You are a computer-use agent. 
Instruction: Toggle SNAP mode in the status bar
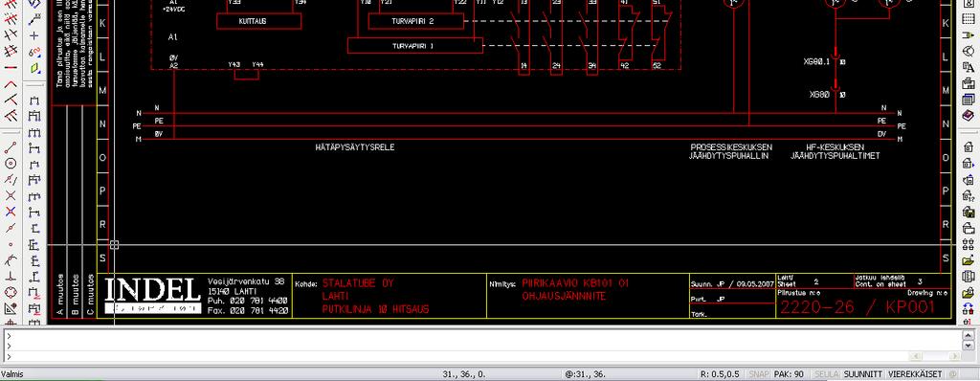pos(758,374)
